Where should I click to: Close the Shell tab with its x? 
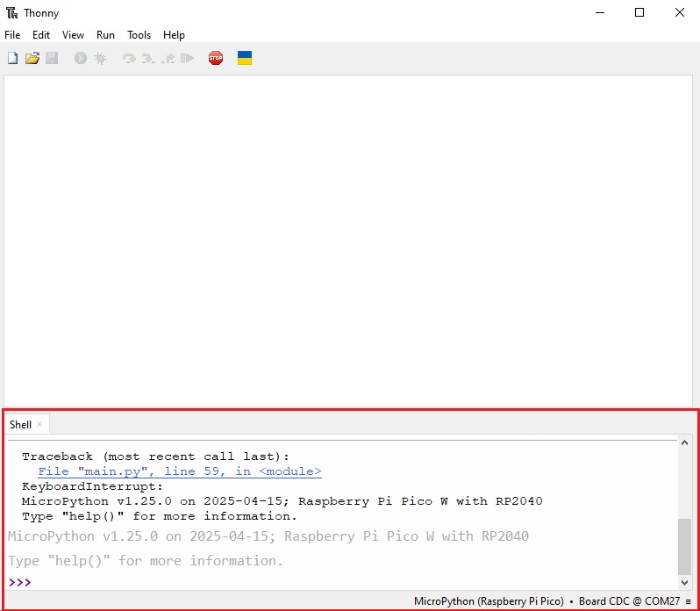pyautogui.click(x=39, y=424)
